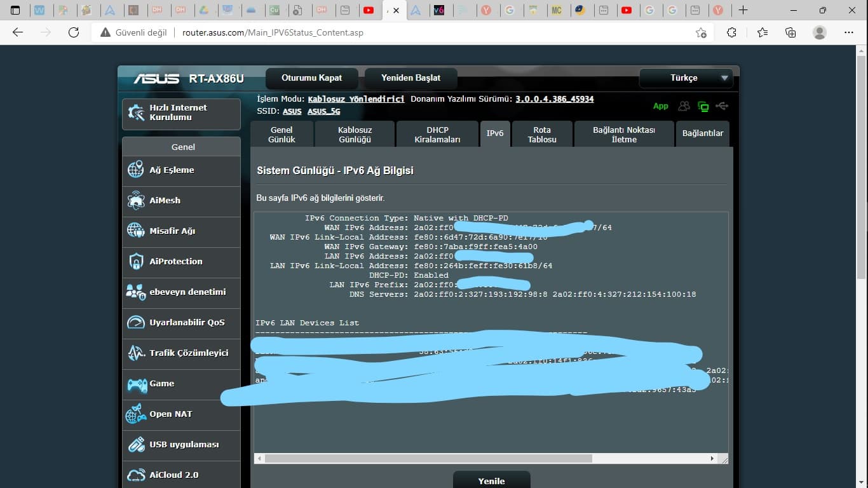Switch to Bağlantı Noktası İletme tab
868x488 pixels.
[624, 134]
